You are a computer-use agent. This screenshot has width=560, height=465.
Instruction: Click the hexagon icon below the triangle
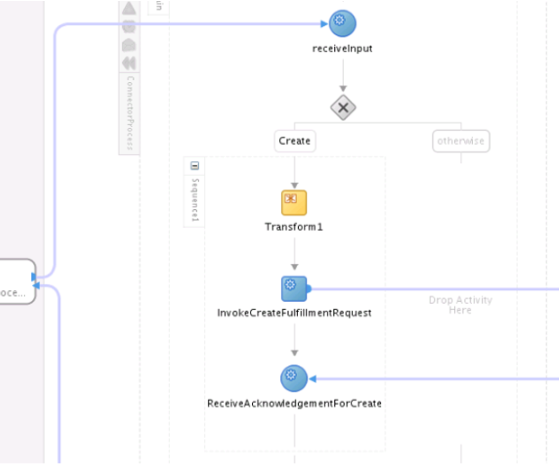click(x=129, y=27)
